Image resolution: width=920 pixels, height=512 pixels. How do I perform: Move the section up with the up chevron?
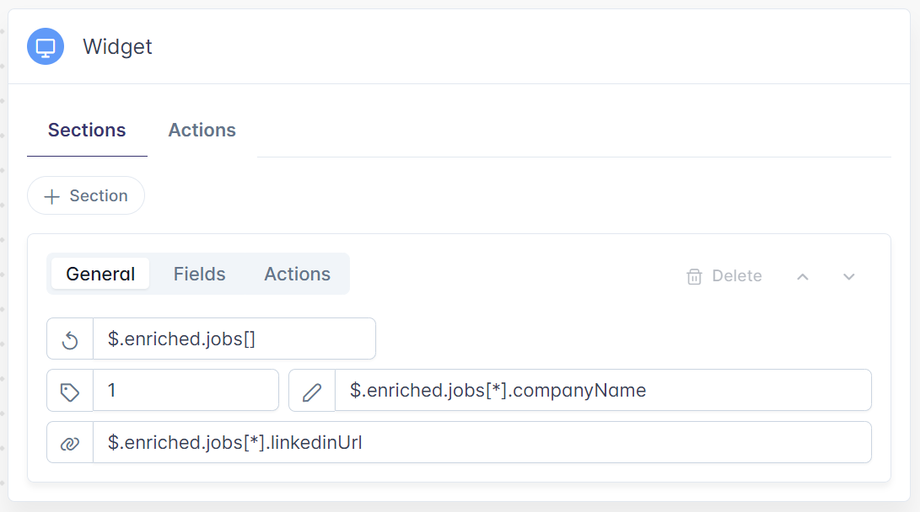click(802, 276)
